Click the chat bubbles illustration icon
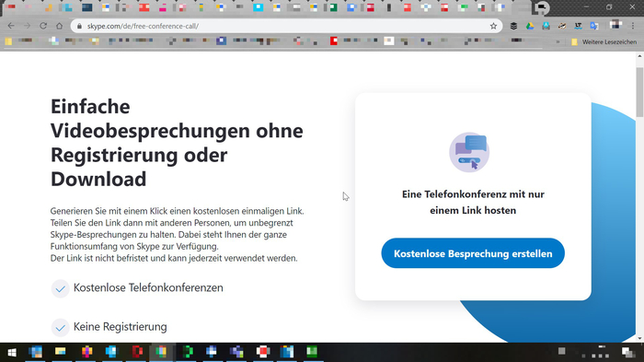The width and height of the screenshot is (644, 362). point(469,152)
